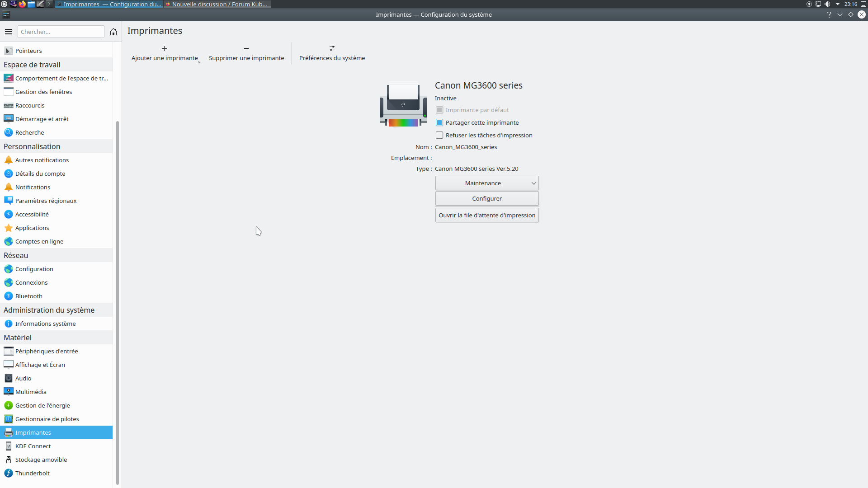Click 'Imprimante par défaut' checkbox
Viewport: 868px width, 488px height.
click(439, 110)
